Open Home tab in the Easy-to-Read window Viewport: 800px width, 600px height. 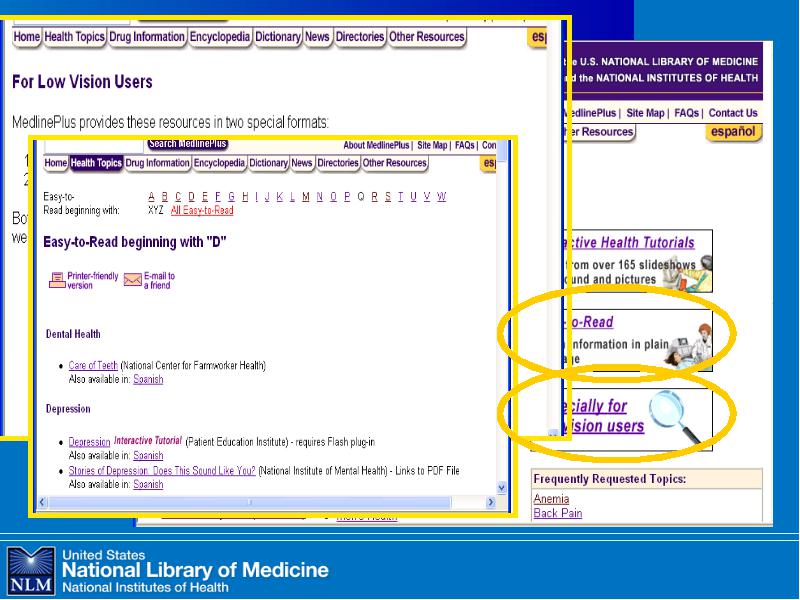[x=56, y=163]
